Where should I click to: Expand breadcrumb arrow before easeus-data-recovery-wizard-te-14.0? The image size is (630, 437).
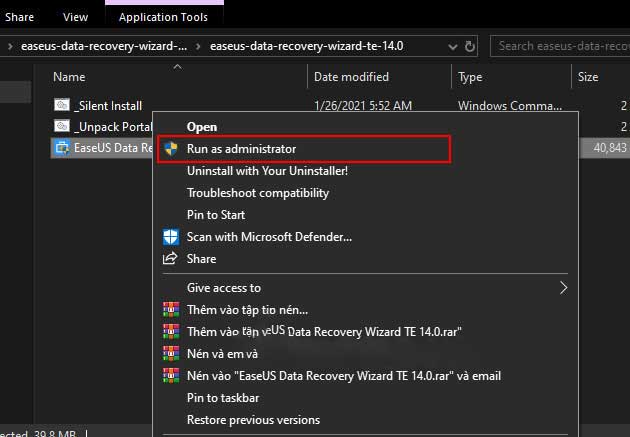click(x=198, y=46)
